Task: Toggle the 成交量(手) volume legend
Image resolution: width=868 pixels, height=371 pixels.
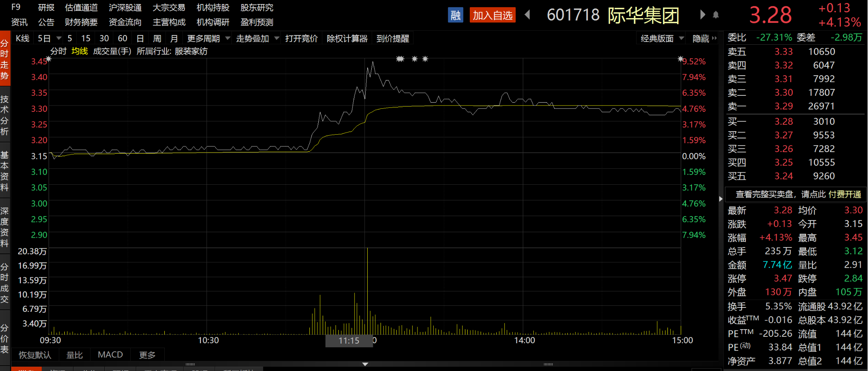Action: 112,51
